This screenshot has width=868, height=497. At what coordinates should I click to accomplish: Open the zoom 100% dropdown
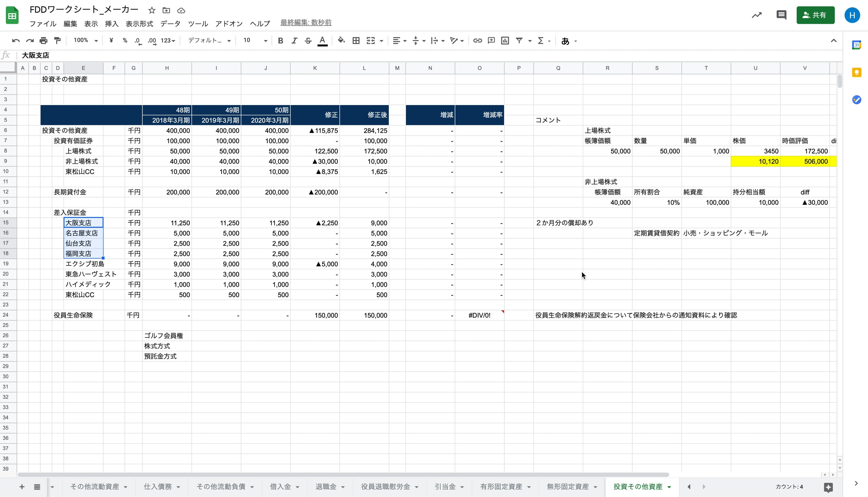point(85,41)
